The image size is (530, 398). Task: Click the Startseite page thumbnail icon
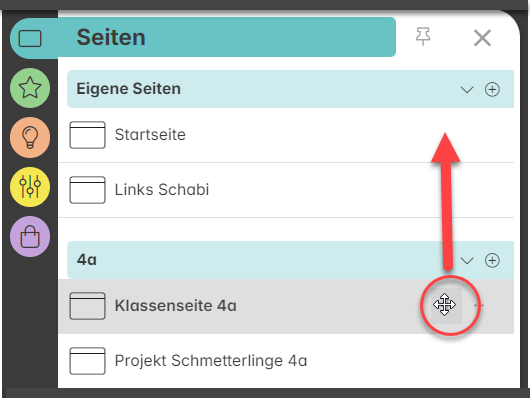(87, 135)
